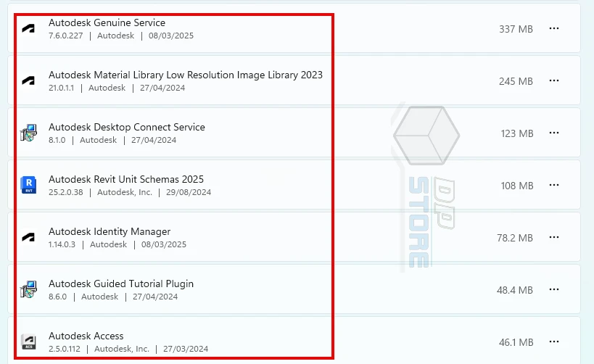Click the 78.2 MB size value
The width and height of the screenshot is (594, 364).
click(x=515, y=239)
